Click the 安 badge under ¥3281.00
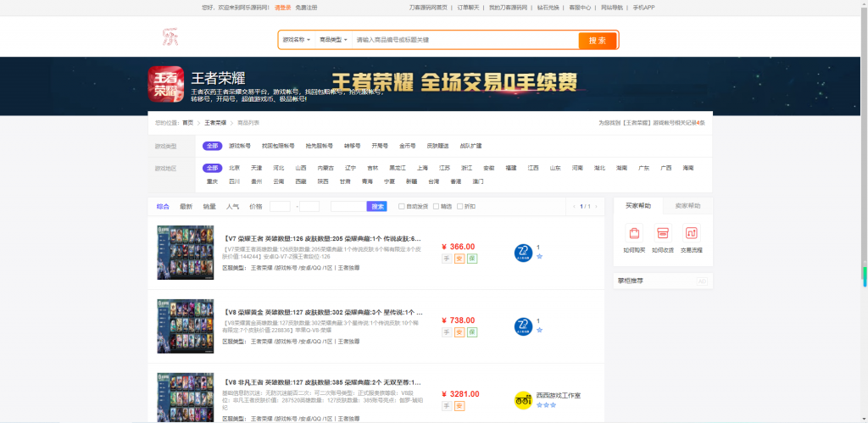The image size is (868, 423). coord(459,406)
